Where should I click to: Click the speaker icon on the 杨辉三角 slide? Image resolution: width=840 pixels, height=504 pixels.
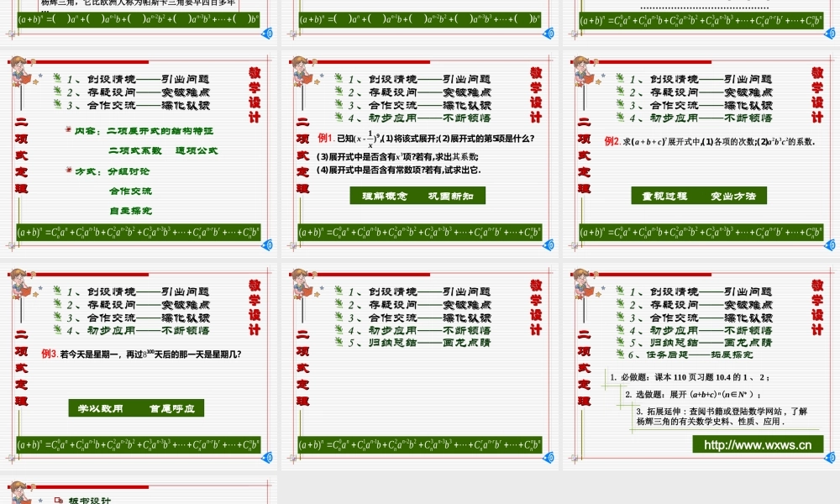[x=267, y=34]
